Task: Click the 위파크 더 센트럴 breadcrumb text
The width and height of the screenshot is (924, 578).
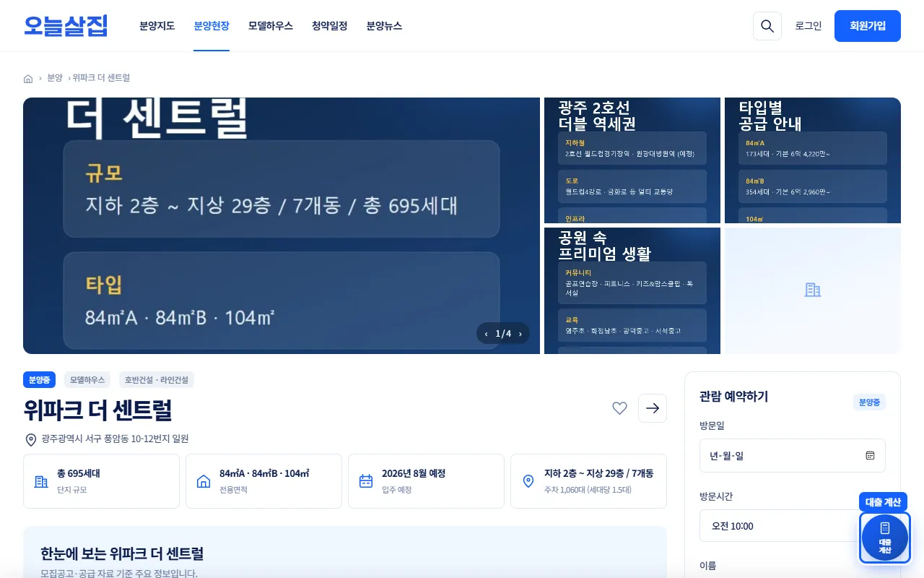Action: (x=101, y=78)
